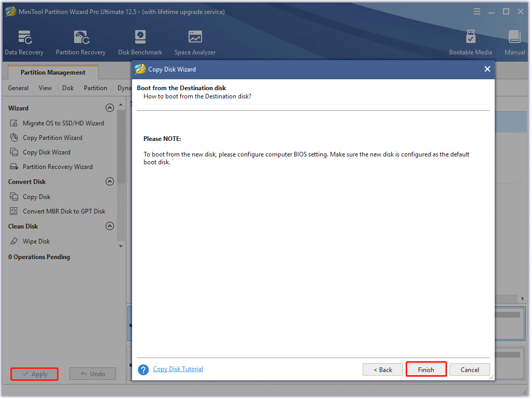Apply pending operations
Image resolution: width=532 pixels, height=399 pixels.
tap(35, 374)
